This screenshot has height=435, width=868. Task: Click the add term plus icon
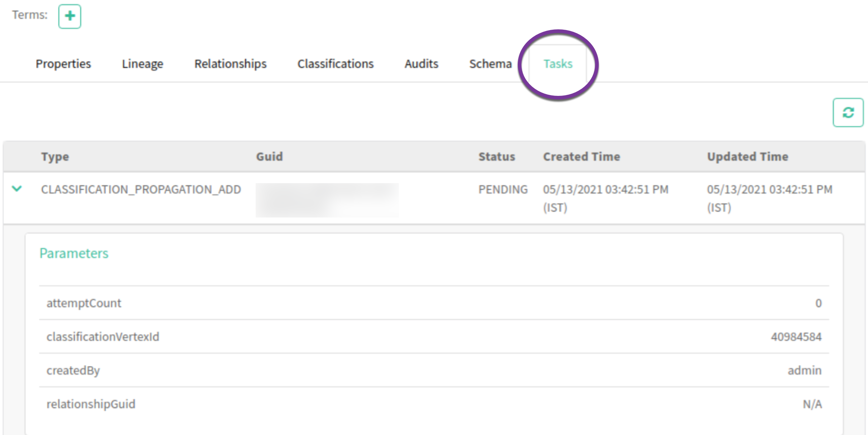pyautogui.click(x=70, y=16)
